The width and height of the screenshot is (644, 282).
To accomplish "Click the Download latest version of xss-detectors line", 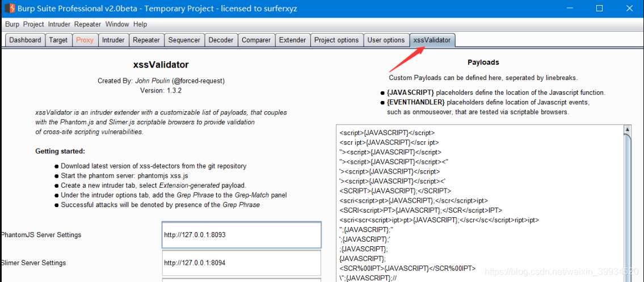I will [x=154, y=166].
